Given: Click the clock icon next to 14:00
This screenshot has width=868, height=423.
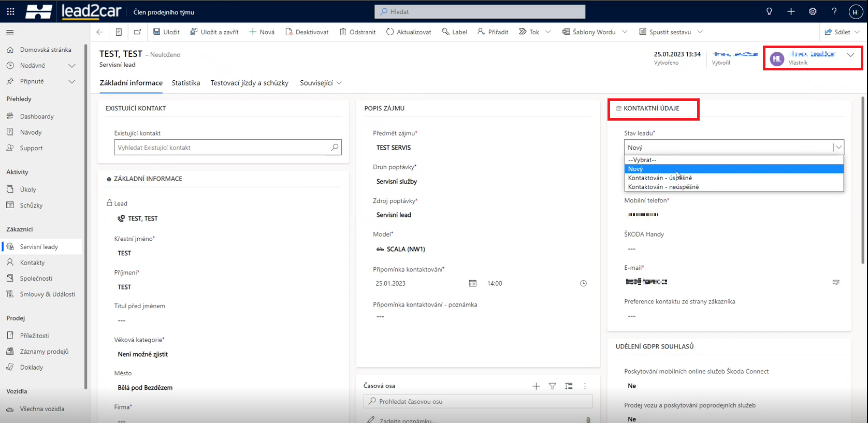Looking at the screenshot, I should [x=583, y=283].
